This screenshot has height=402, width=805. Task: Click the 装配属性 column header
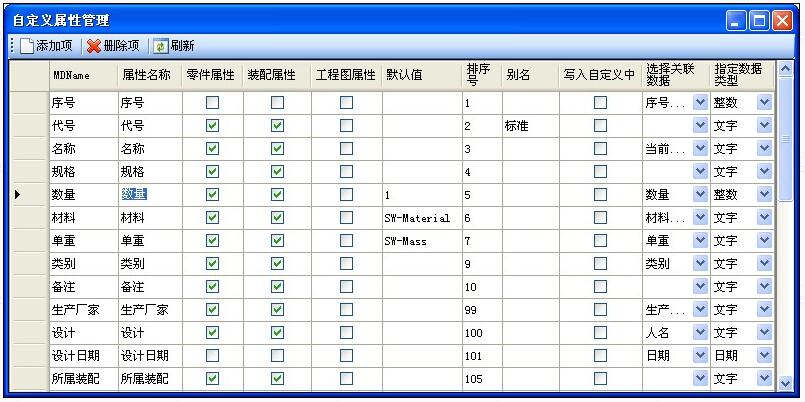click(277, 76)
